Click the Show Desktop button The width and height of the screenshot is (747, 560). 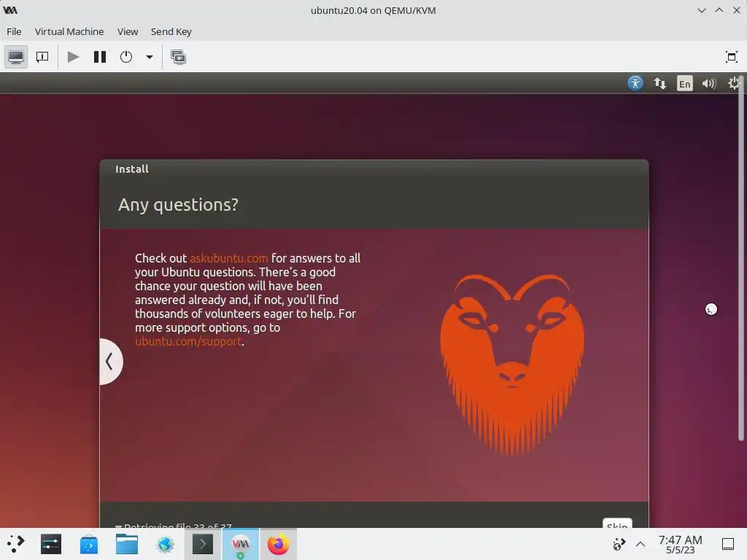click(728, 544)
